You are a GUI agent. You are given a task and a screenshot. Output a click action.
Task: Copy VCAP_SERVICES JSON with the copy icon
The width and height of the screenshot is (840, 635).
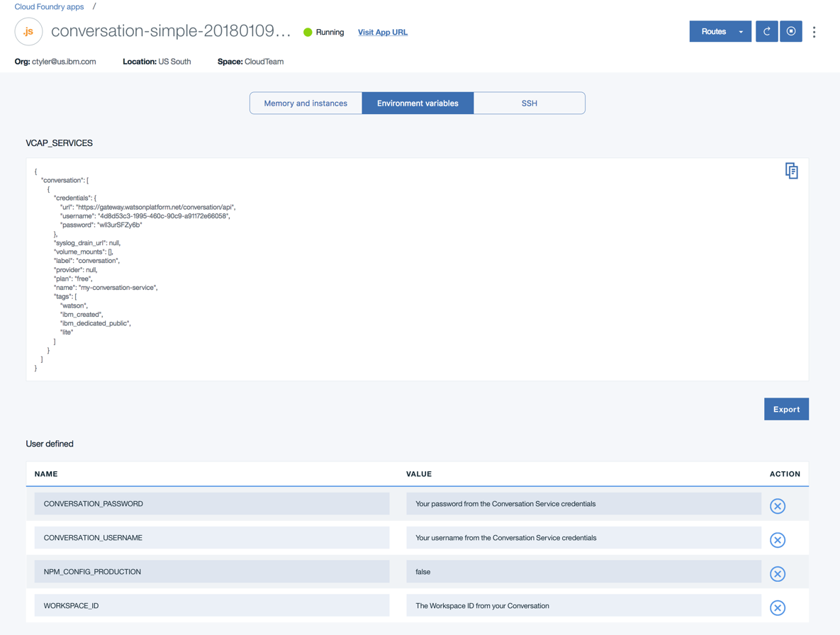tap(791, 171)
